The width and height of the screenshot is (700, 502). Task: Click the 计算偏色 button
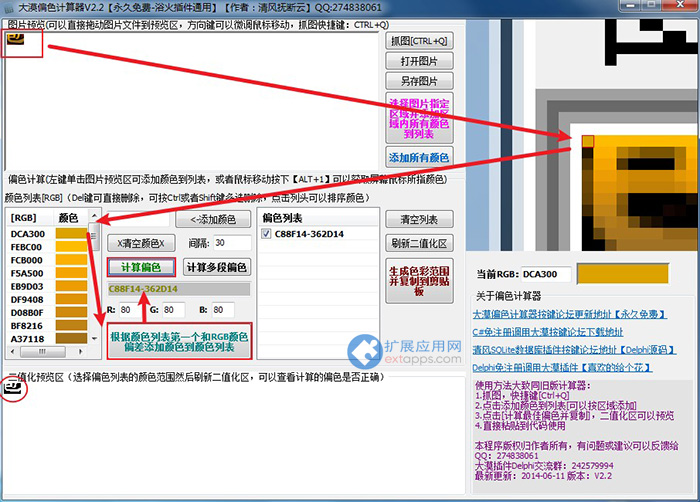[x=141, y=267]
